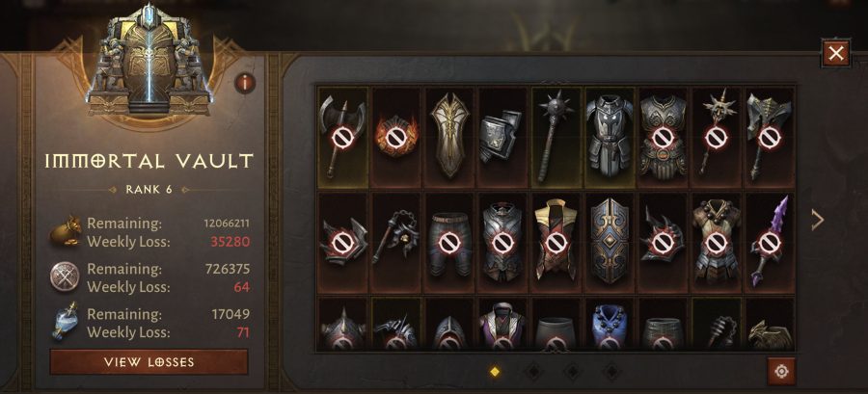Close the Immortal Vault window
This screenshot has height=394, width=868.
click(x=835, y=53)
